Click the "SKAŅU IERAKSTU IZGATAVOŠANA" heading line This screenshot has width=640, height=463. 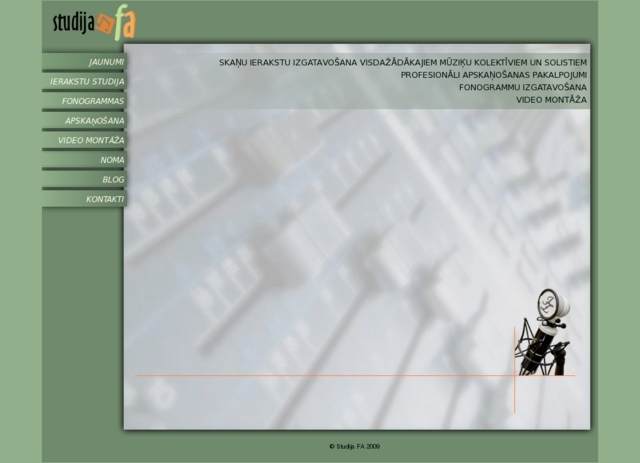click(x=402, y=63)
